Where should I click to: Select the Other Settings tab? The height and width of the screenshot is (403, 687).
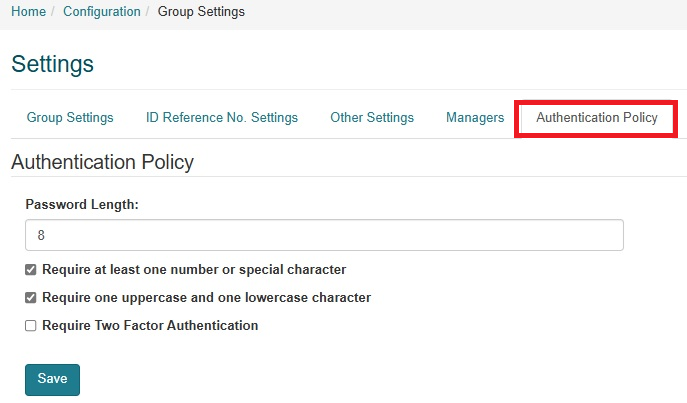pyautogui.click(x=372, y=117)
